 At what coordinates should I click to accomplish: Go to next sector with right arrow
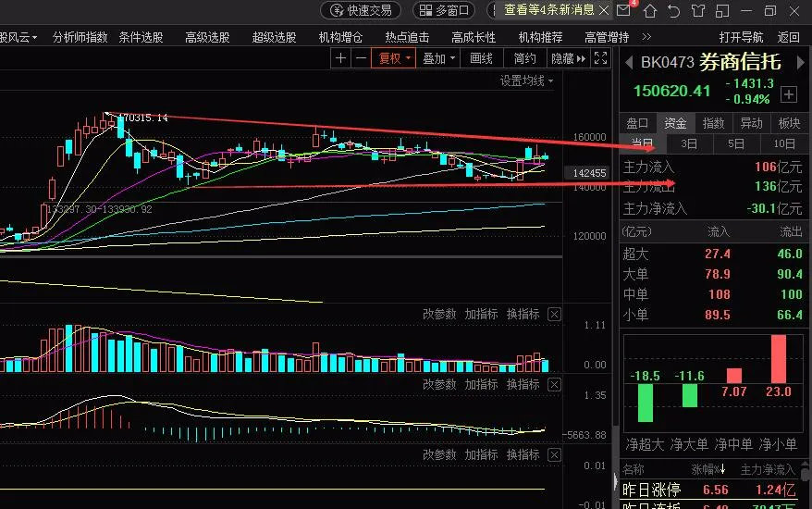[801, 63]
